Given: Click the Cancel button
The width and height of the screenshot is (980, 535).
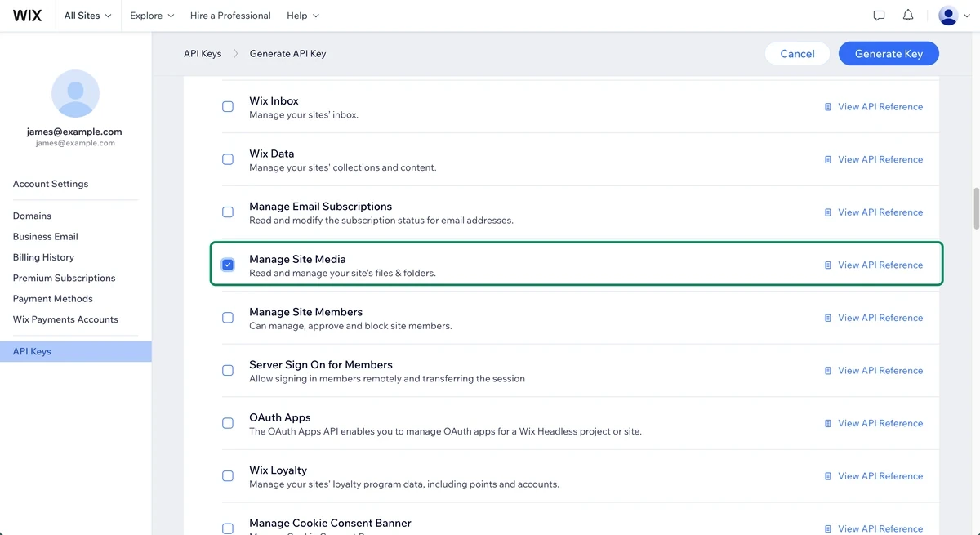Looking at the screenshot, I should point(797,54).
